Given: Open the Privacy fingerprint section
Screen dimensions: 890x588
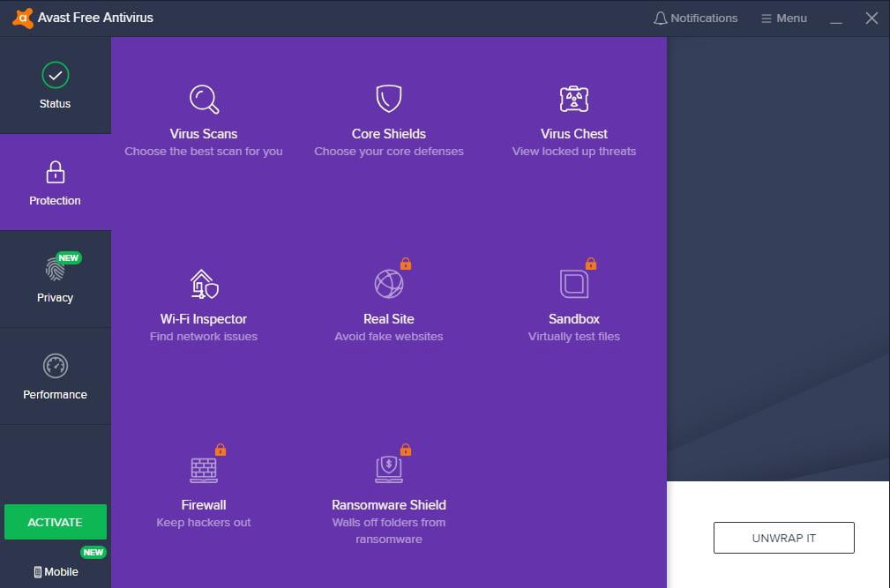Looking at the screenshot, I should click(55, 279).
